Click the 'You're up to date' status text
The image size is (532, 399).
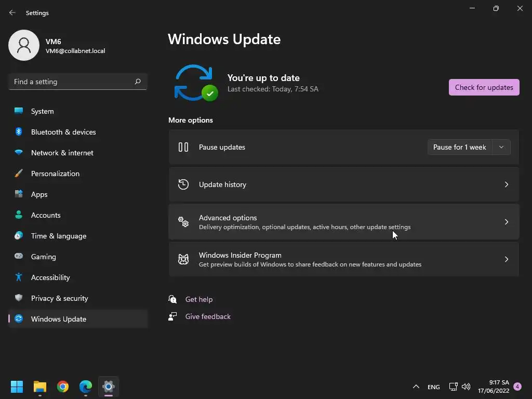click(x=263, y=78)
